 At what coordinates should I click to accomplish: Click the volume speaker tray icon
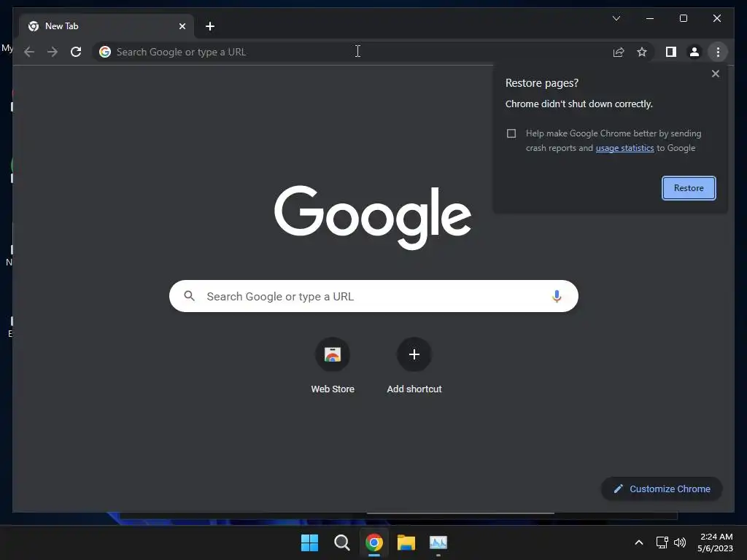[x=680, y=542]
